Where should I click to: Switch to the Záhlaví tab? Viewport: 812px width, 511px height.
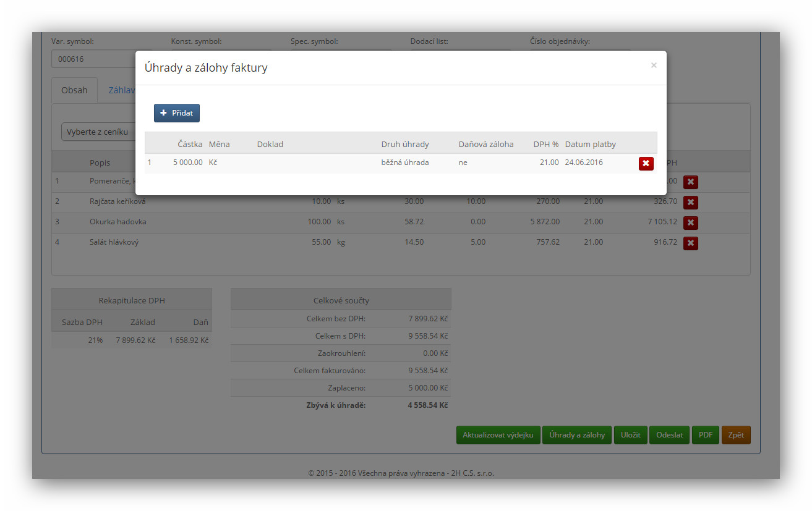(x=121, y=90)
